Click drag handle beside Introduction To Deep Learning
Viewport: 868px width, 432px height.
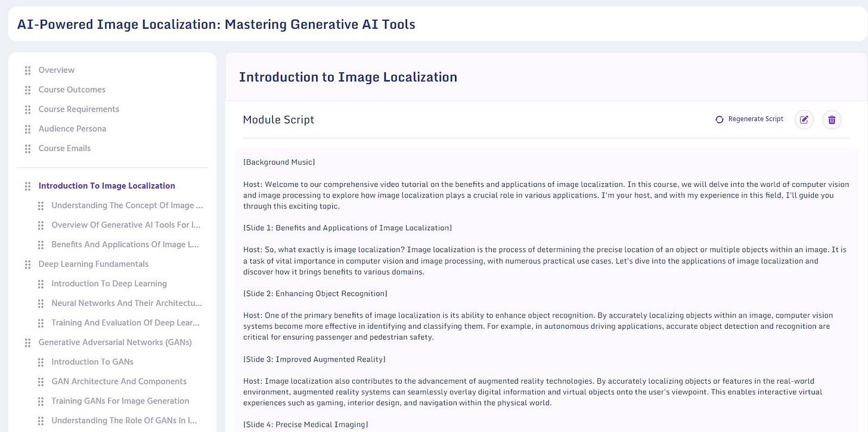click(41, 284)
